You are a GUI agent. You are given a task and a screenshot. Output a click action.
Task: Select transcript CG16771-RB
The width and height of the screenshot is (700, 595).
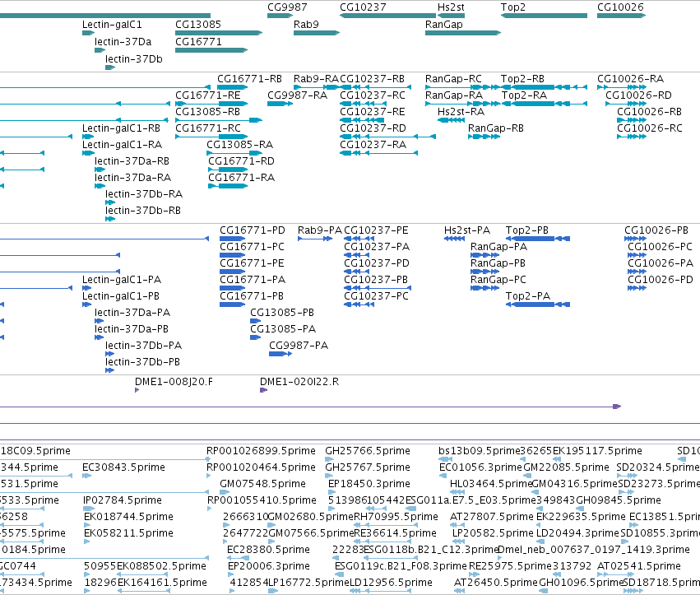249,79
